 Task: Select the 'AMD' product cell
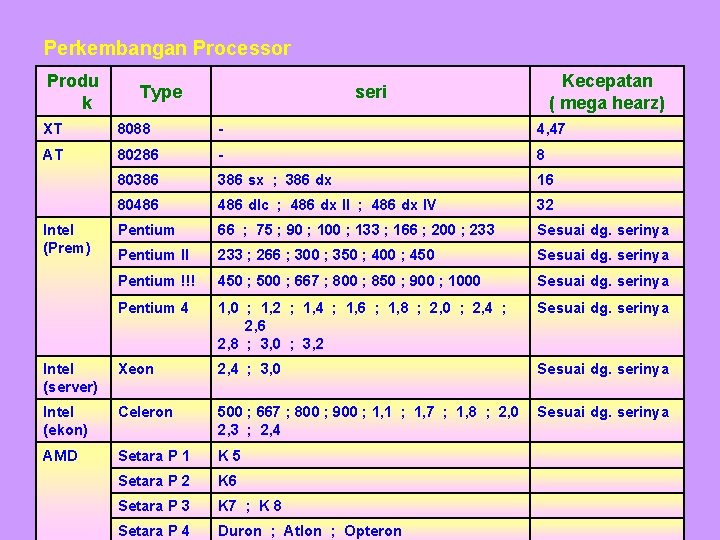[x=73, y=491]
